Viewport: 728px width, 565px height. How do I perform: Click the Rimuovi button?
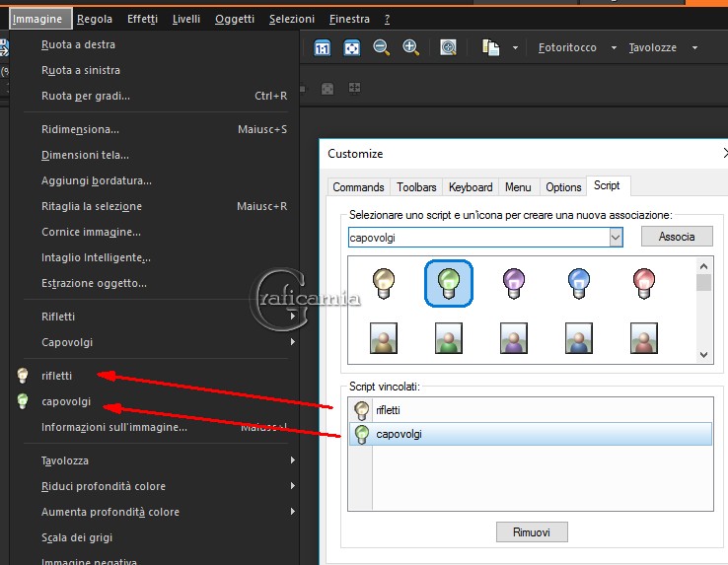[532, 532]
